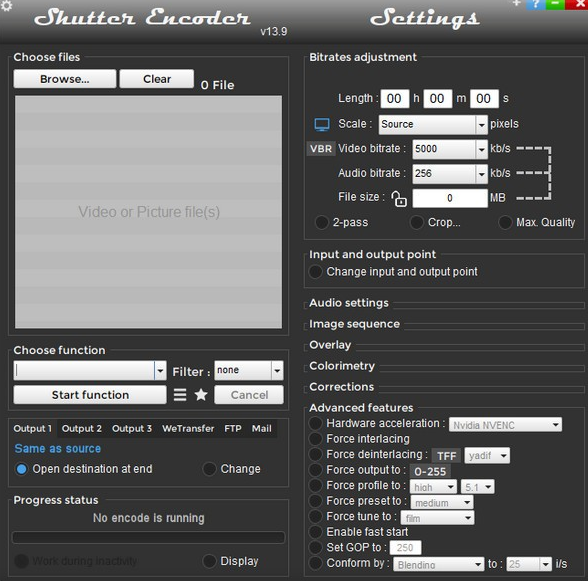Enable Force profile to option
588x581 pixels.
(x=315, y=485)
